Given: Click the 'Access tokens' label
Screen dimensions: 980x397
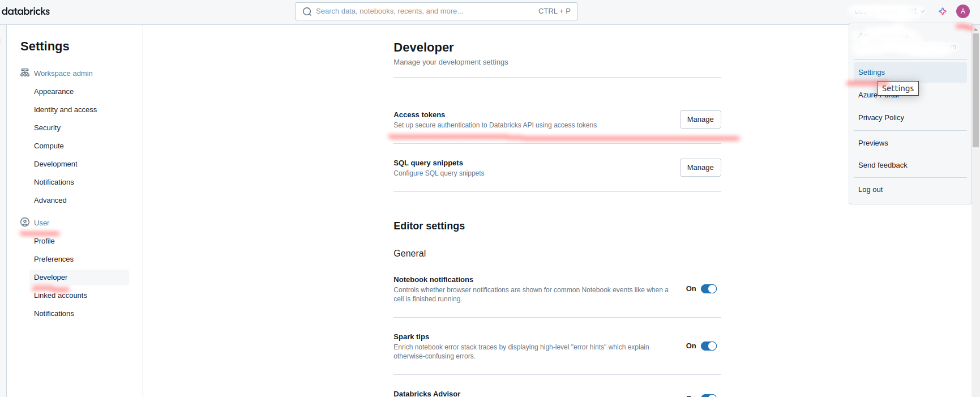Looking at the screenshot, I should tap(420, 115).
